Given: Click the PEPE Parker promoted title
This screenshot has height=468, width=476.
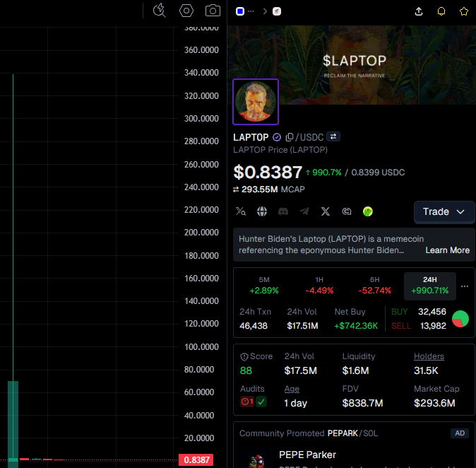Looking at the screenshot, I should pos(307,455).
